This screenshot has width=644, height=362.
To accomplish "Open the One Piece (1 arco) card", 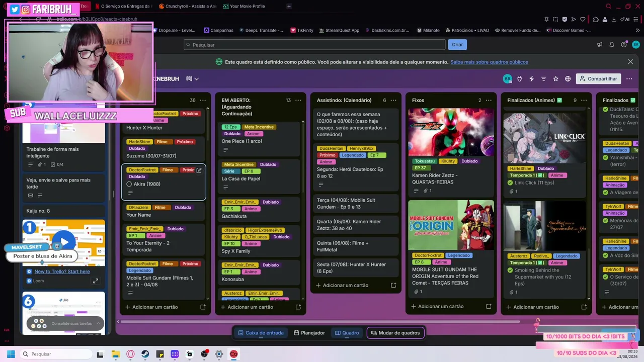I will [259, 139].
